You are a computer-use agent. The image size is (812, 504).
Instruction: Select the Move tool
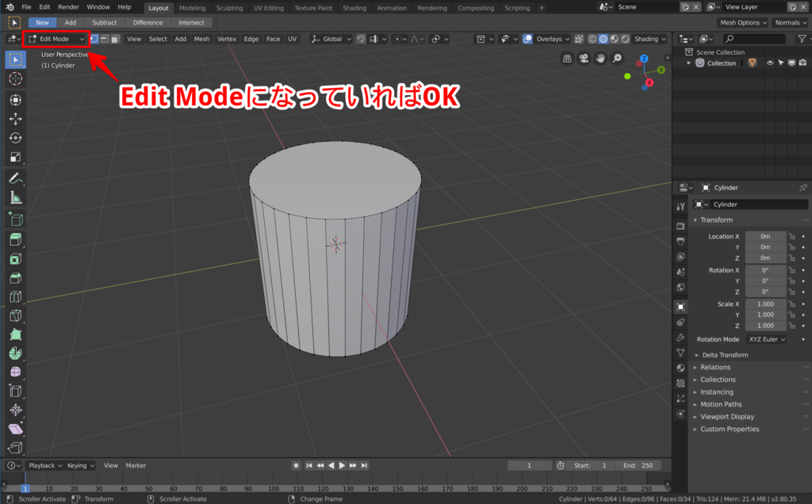coord(16,119)
